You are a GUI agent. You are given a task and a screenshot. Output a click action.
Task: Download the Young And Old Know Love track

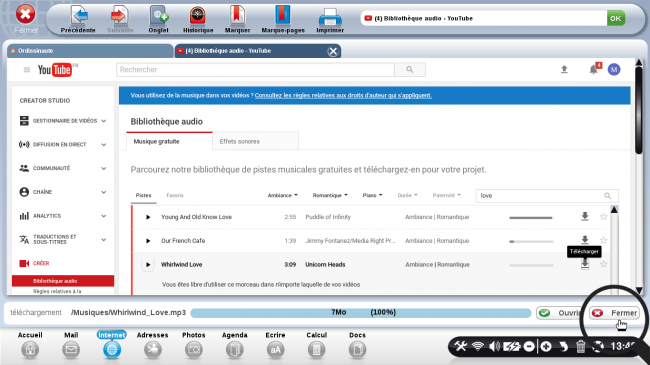585,217
